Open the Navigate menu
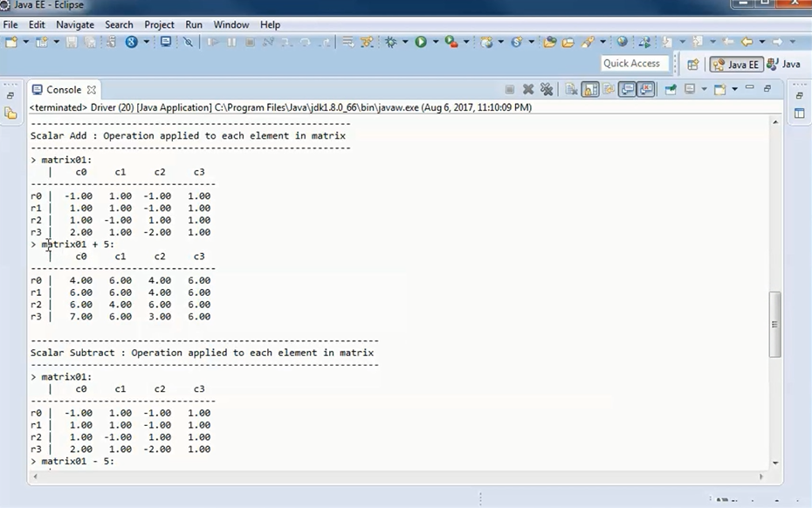The width and height of the screenshot is (812, 508). 75,24
